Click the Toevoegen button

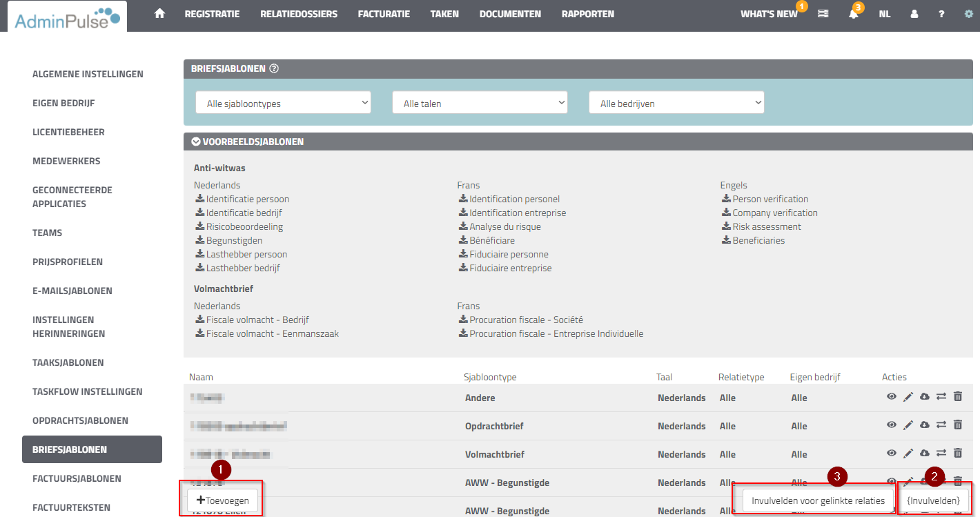coord(222,500)
